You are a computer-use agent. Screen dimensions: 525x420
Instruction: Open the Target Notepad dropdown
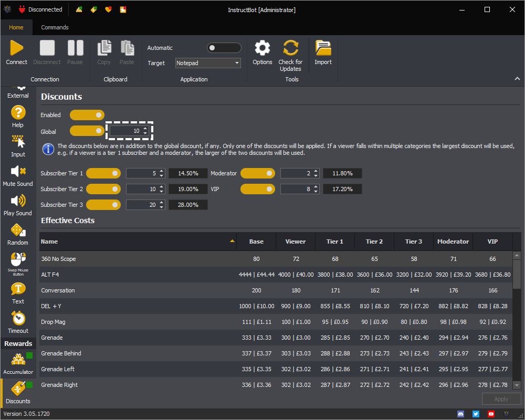pos(208,63)
